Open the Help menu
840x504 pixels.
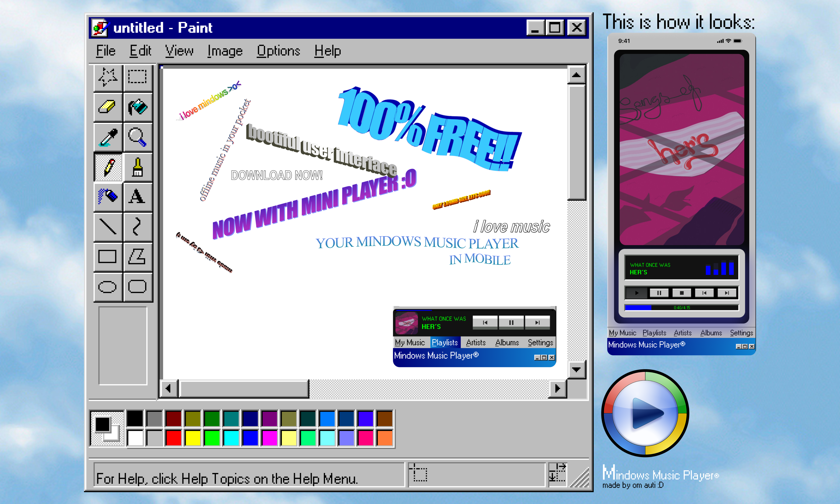coord(328,51)
